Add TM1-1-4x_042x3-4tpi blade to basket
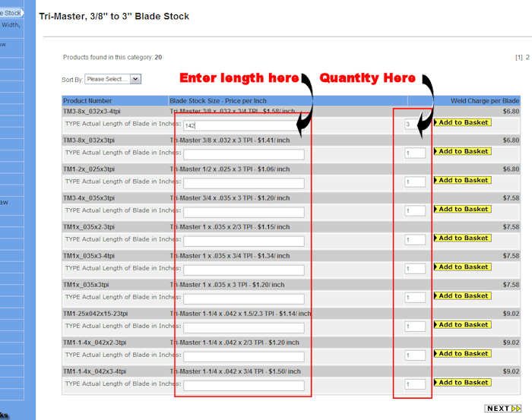The height and width of the screenshot is (420, 532). point(462,382)
